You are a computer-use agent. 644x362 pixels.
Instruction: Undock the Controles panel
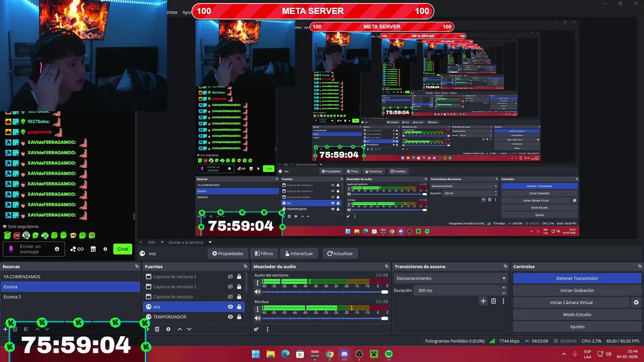[x=640, y=266]
